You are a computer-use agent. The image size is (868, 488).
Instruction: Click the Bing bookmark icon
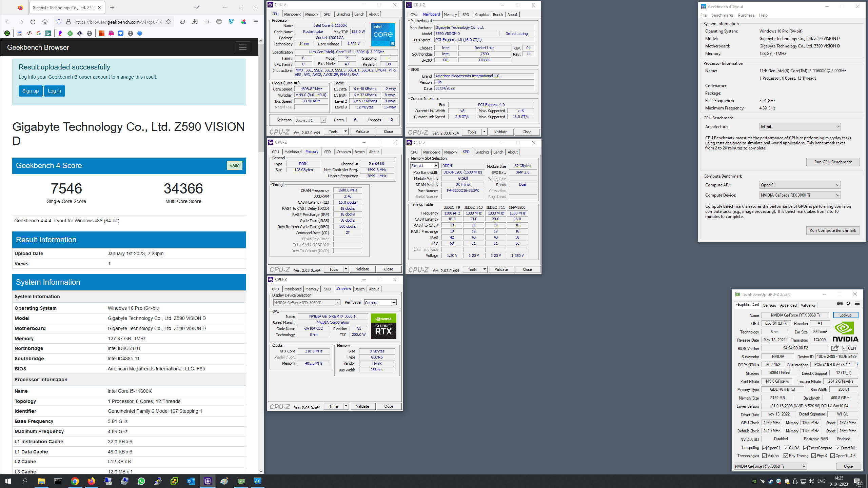[48, 33]
